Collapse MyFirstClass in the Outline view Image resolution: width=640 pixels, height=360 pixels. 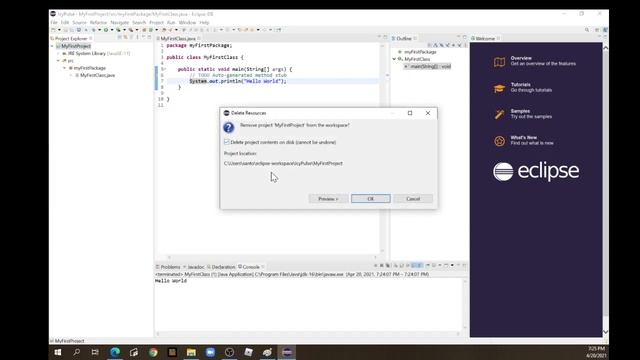394,59
